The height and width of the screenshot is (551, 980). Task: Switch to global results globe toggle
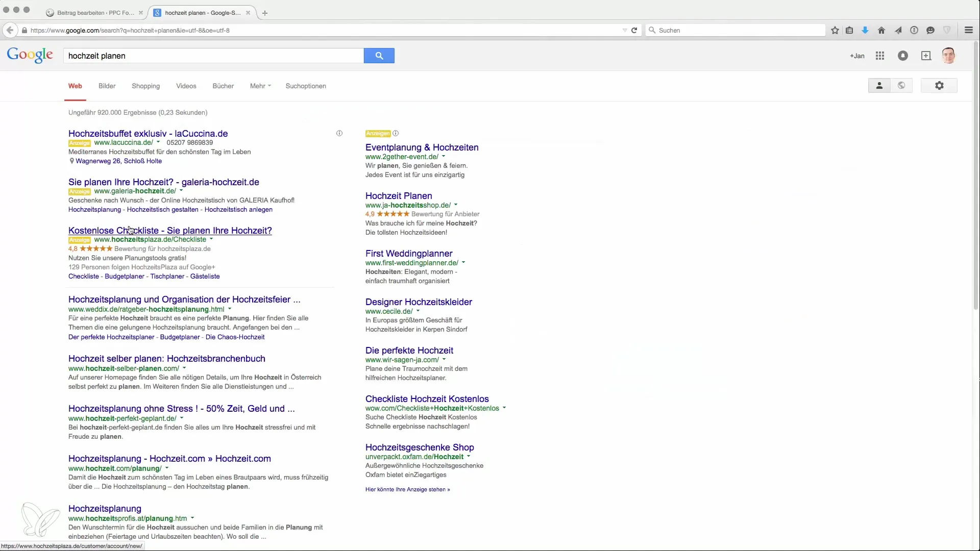901,86
